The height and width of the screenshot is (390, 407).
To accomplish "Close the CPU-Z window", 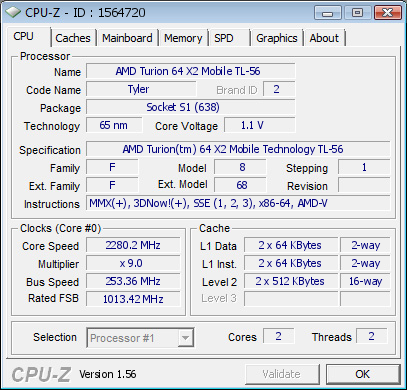I will pos(387,13).
